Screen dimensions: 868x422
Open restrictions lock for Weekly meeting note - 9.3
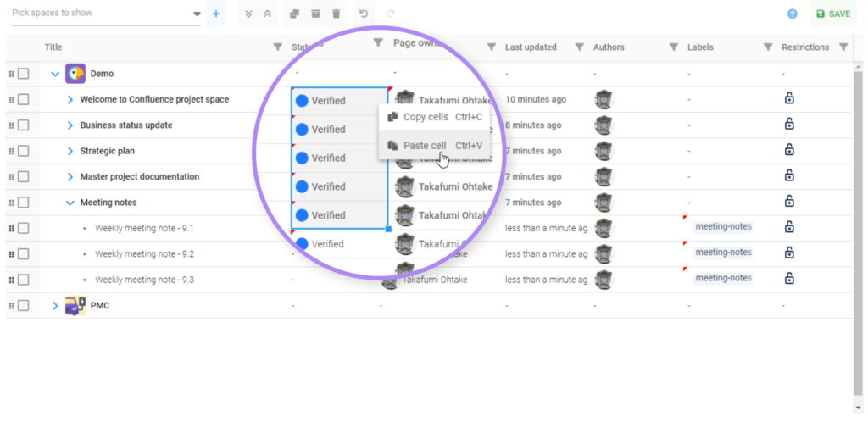[789, 278]
